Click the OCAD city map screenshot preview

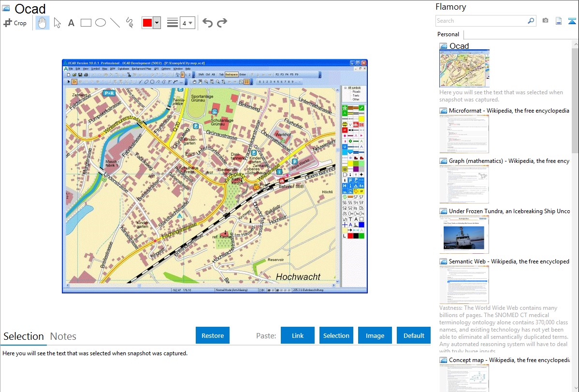[215, 176]
